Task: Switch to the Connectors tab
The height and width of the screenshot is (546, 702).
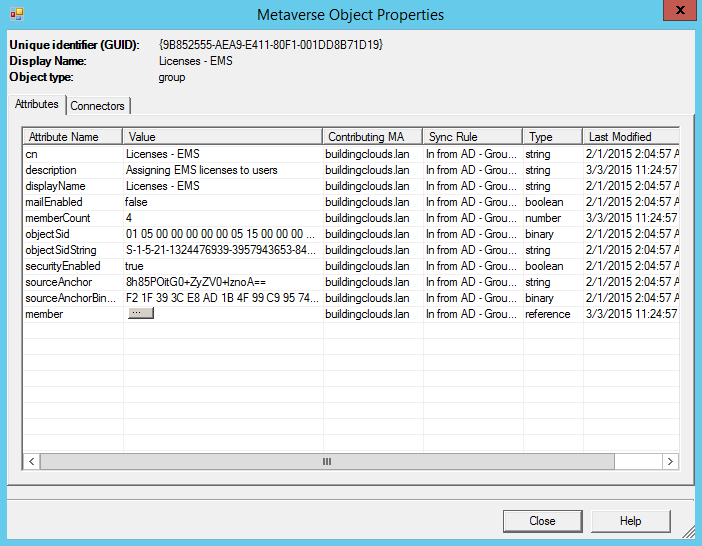Action: pos(98,106)
